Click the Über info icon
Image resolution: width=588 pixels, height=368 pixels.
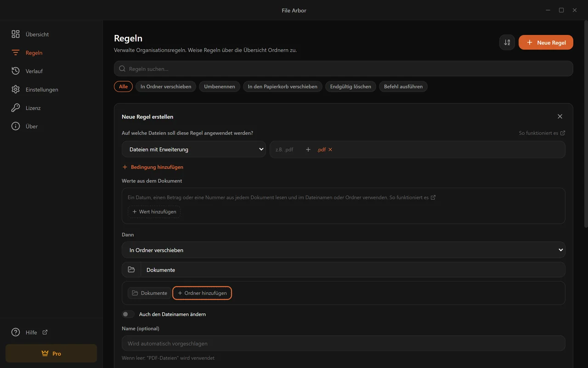pyautogui.click(x=16, y=126)
